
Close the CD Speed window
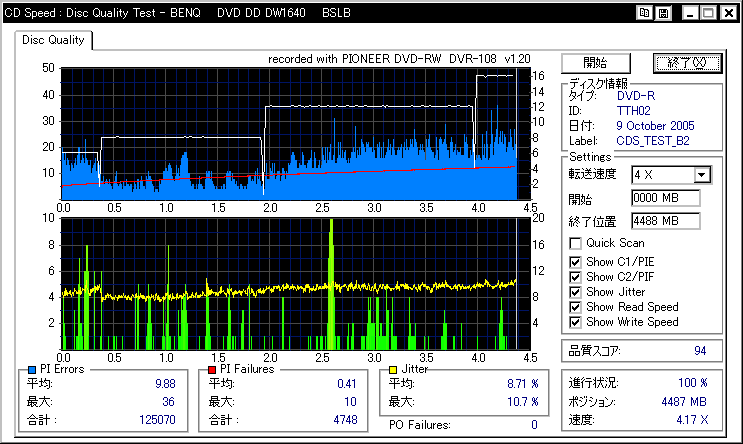click(728, 13)
